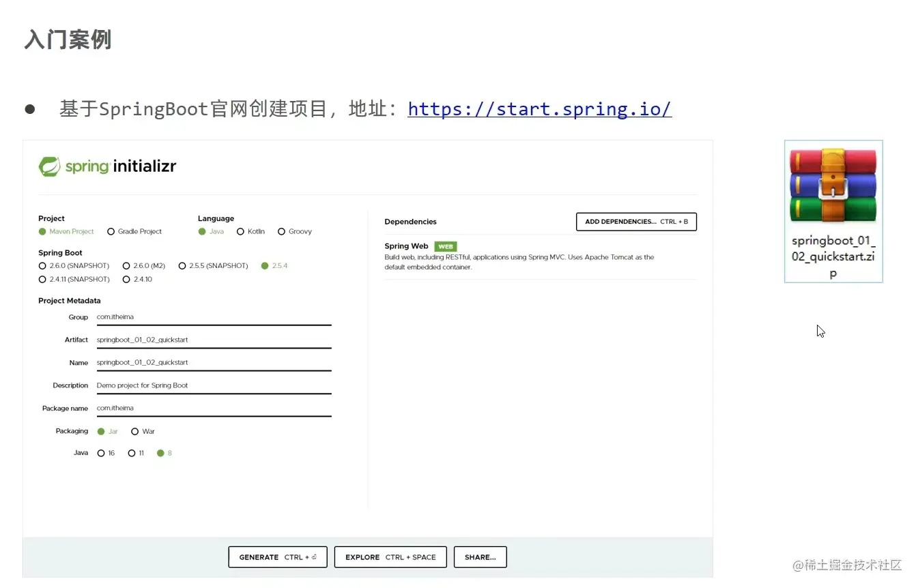The image size is (918, 588).
Task: Click the Spring Initializr leaf logo
Action: (x=48, y=165)
